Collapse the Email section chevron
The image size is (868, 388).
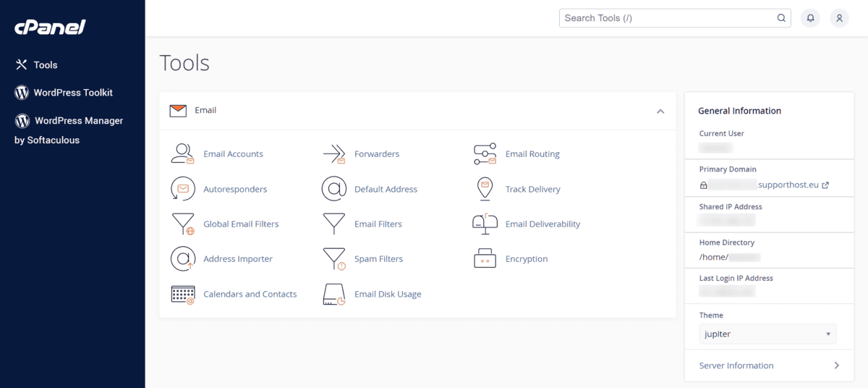click(660, 111)
